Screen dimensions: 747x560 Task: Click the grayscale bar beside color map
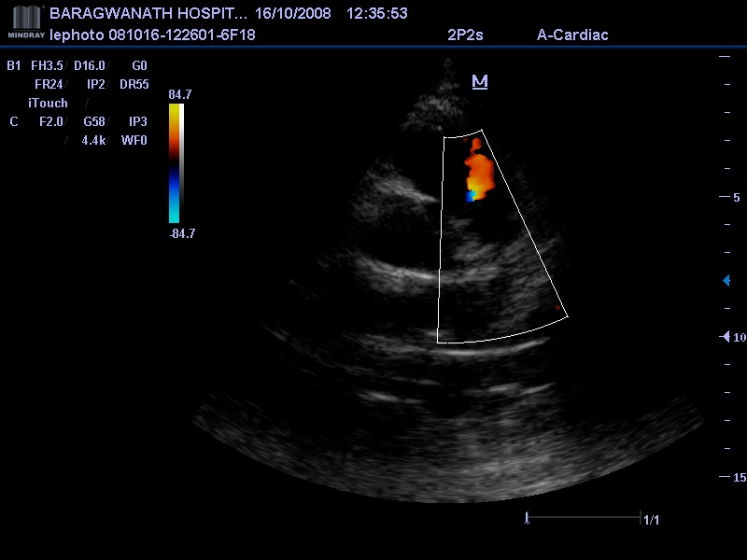(181, 163)
